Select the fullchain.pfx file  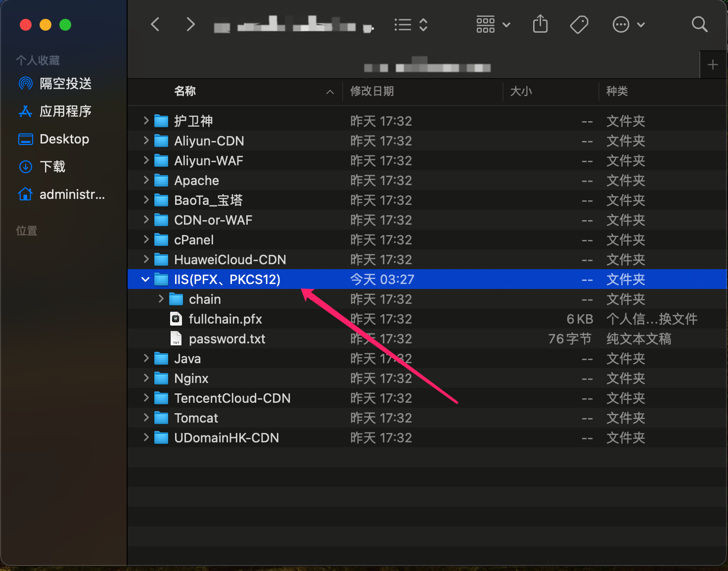coord(226,319)
